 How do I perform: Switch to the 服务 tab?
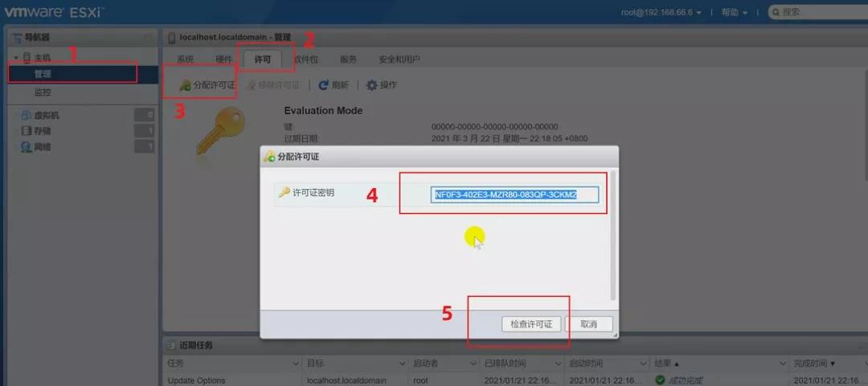point(348,60)
